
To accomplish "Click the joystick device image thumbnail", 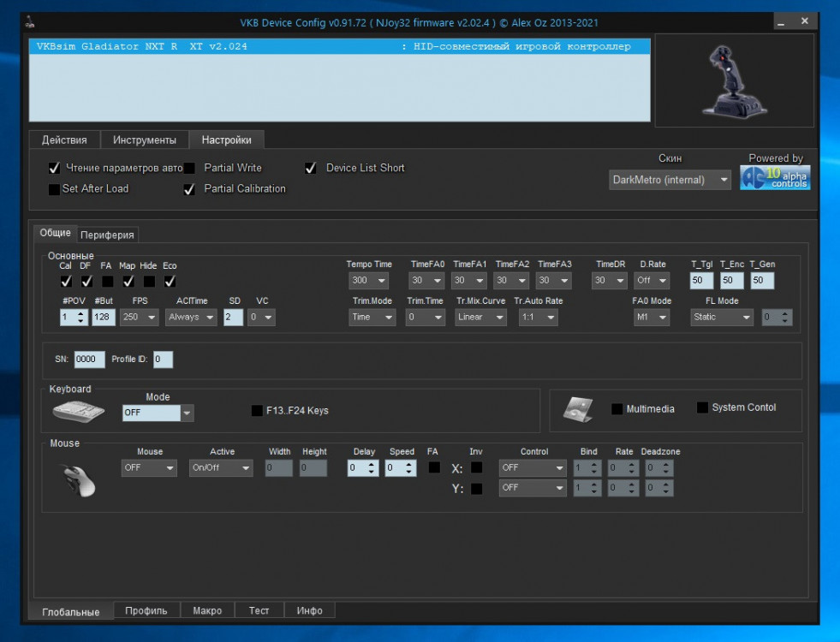I will coord(734,80).
